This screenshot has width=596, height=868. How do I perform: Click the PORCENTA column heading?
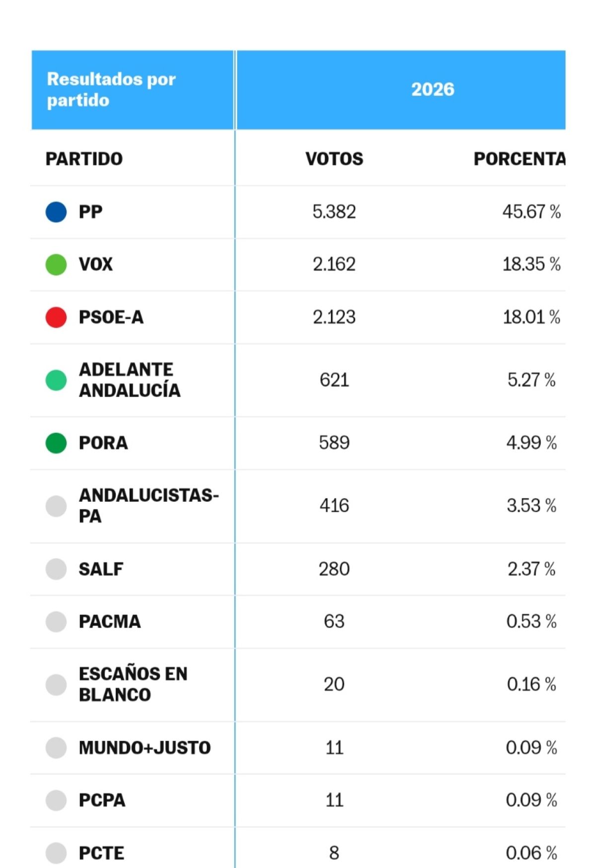point(520,159)
